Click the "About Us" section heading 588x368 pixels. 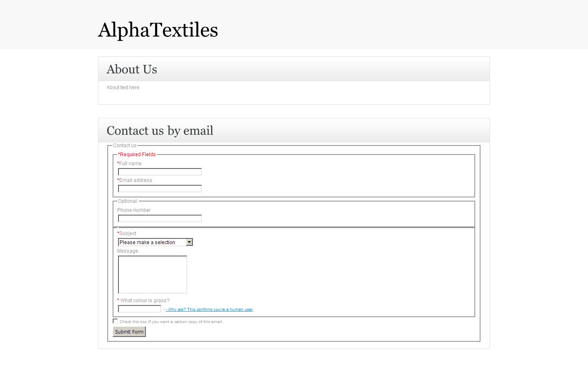pos(131,70)
